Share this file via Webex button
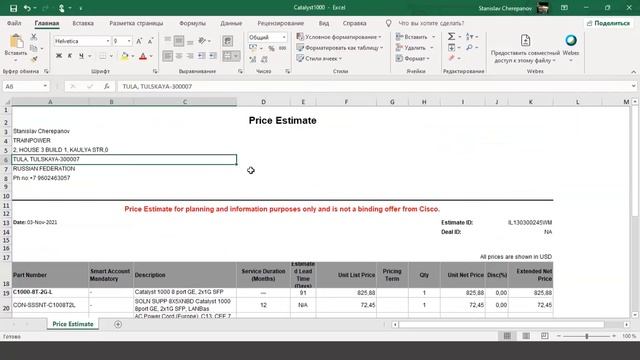Viewport: 640px width, 360px height. click(x=525, y=49)
